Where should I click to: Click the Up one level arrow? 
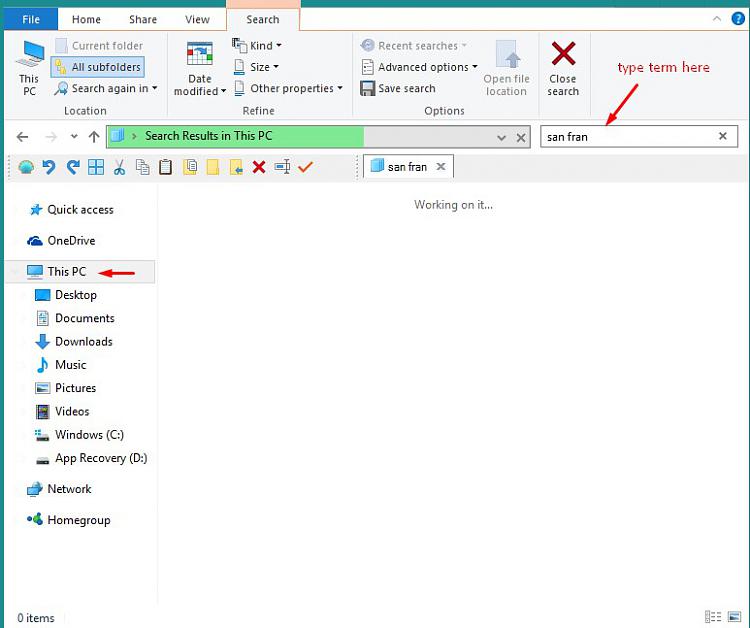(x=94, y=137)
